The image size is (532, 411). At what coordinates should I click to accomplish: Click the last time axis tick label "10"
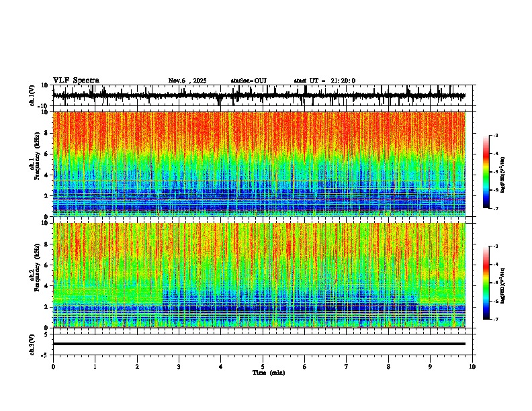[x=472, y=367]
